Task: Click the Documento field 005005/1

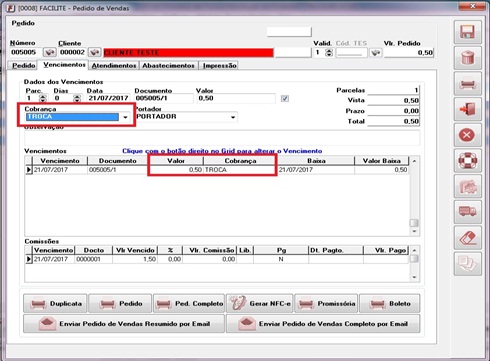Action: coord(163,98)
